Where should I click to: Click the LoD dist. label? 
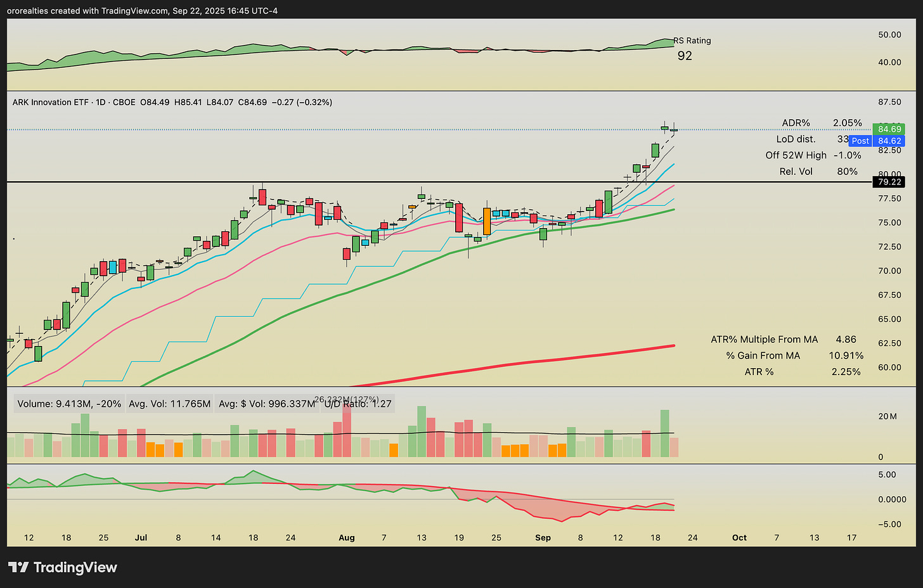[796, 139]
